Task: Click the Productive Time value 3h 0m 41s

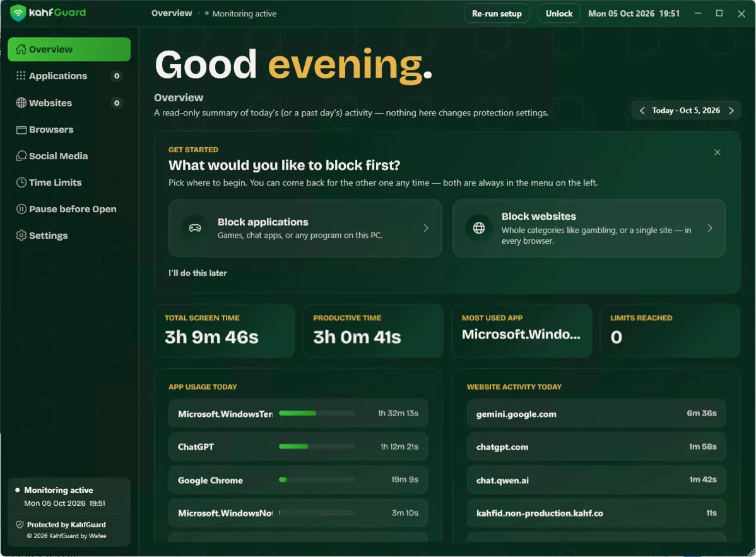Action: tap(357, 337)
